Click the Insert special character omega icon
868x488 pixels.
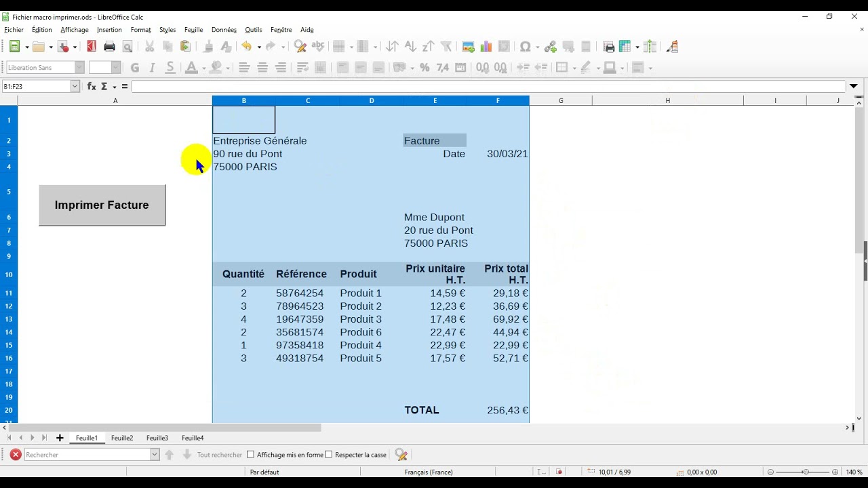pyautogui.click(x=525, y=47)
